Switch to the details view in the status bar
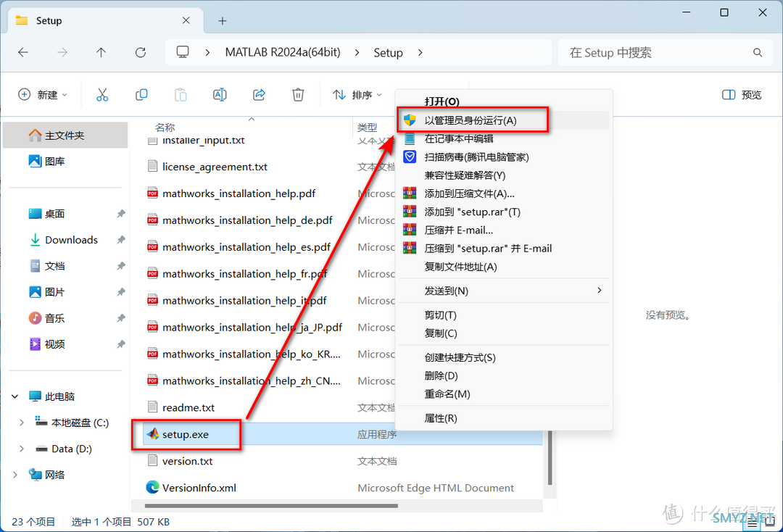Image resolution: width=783 pixels, height=532 pixels. (752, 523)
